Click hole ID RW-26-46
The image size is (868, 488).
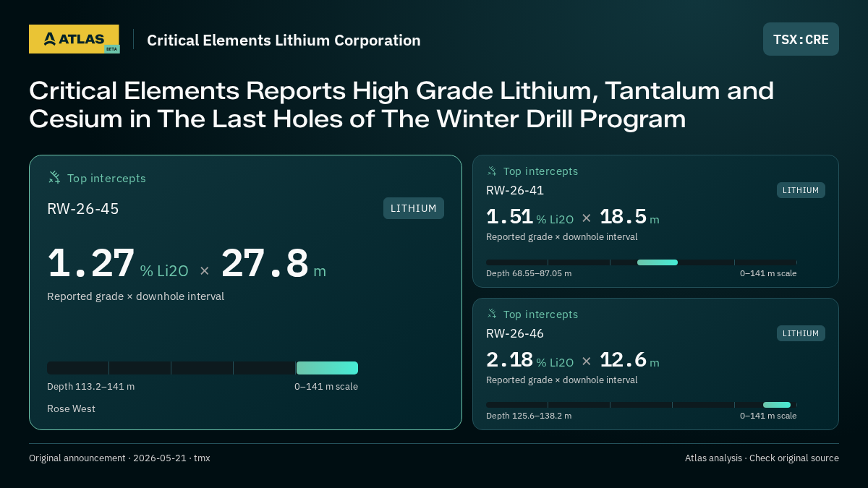pyautogui.click(x=515, y=333)
